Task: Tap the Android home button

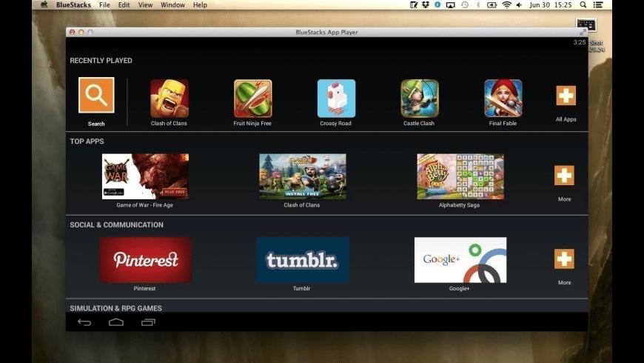Action: pos(116,322)
